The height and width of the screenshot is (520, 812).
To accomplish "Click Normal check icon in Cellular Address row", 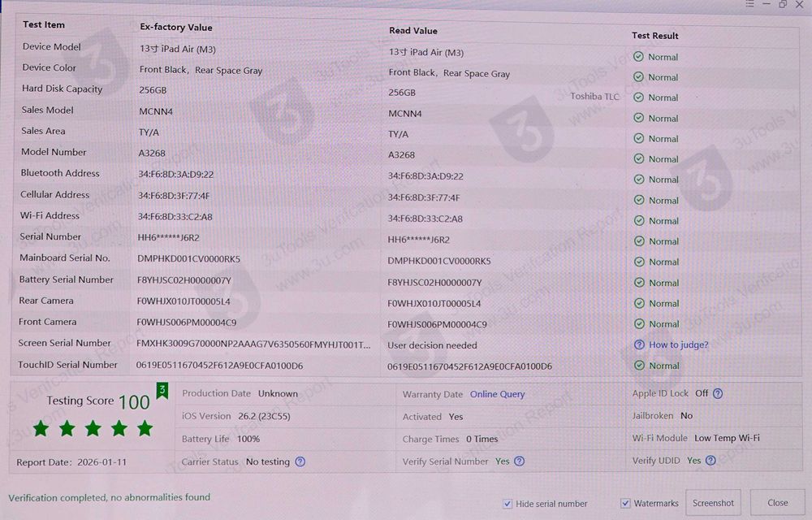I will pos(639,200).
